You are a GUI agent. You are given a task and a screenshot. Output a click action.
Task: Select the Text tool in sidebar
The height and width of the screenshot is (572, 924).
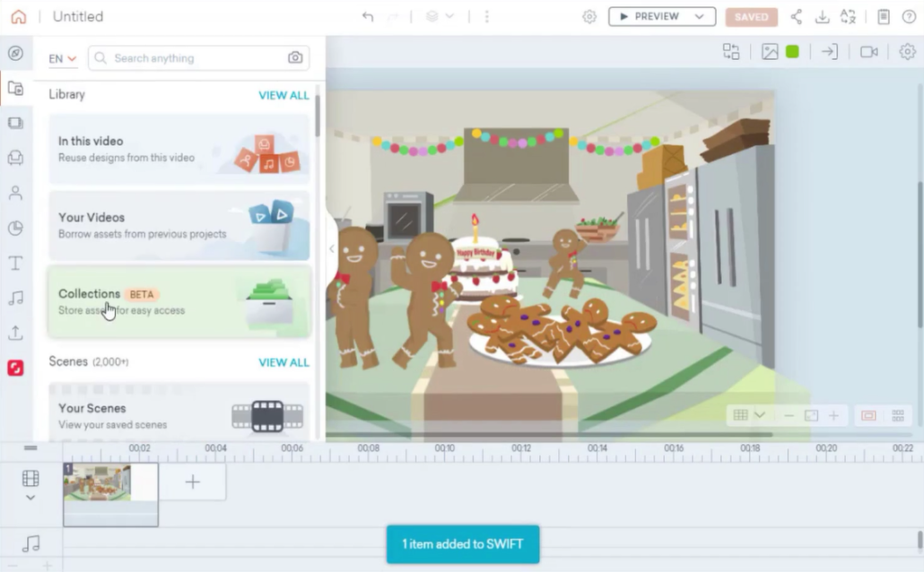click(x=15, y=263)
